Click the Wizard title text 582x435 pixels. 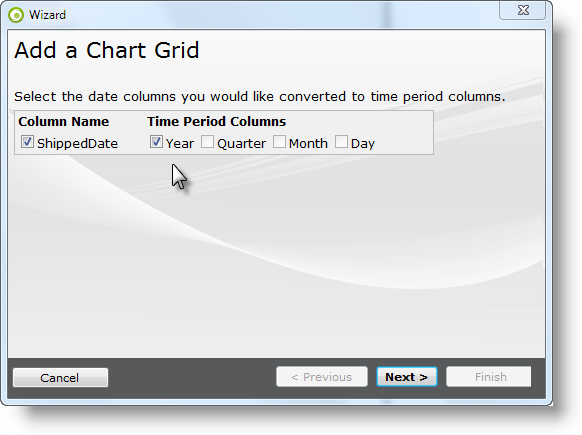pyautogui.click(x=48, y=15)
